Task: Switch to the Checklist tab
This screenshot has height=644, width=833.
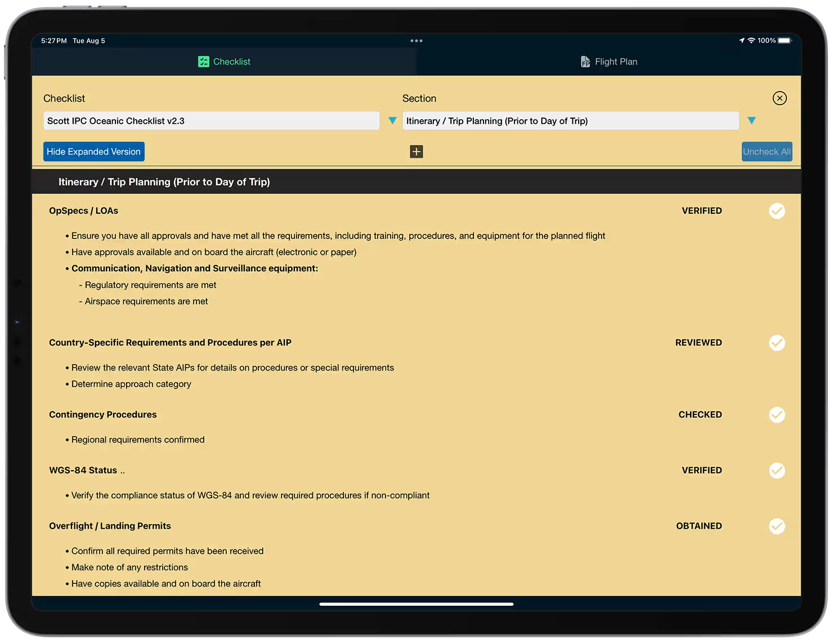Action: (x=224, y=62)
